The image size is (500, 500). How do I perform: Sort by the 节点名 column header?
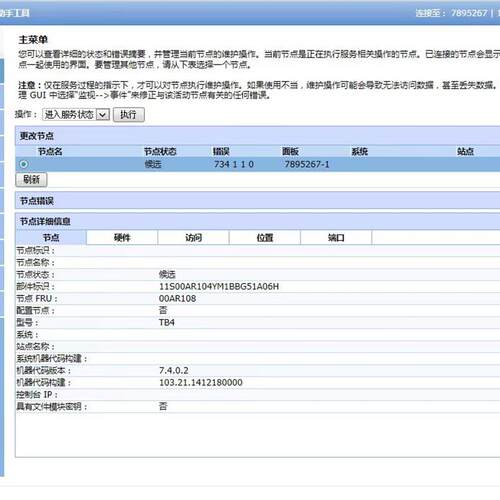[50, 152]
